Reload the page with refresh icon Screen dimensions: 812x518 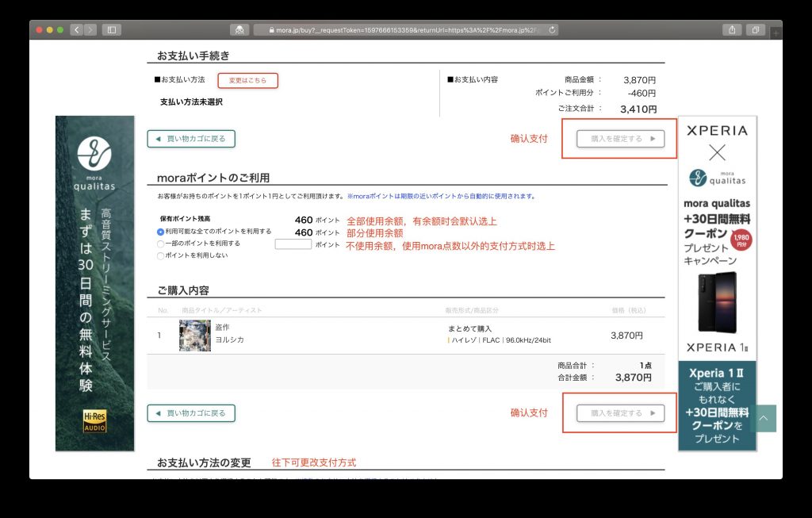coord(552,30)
